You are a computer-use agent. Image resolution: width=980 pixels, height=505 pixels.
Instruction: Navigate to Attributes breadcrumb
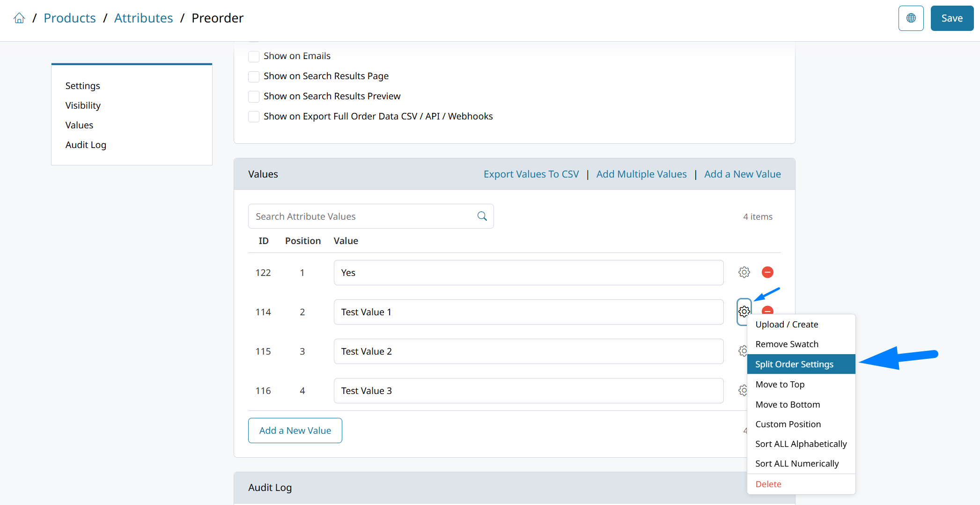point(143,18)
